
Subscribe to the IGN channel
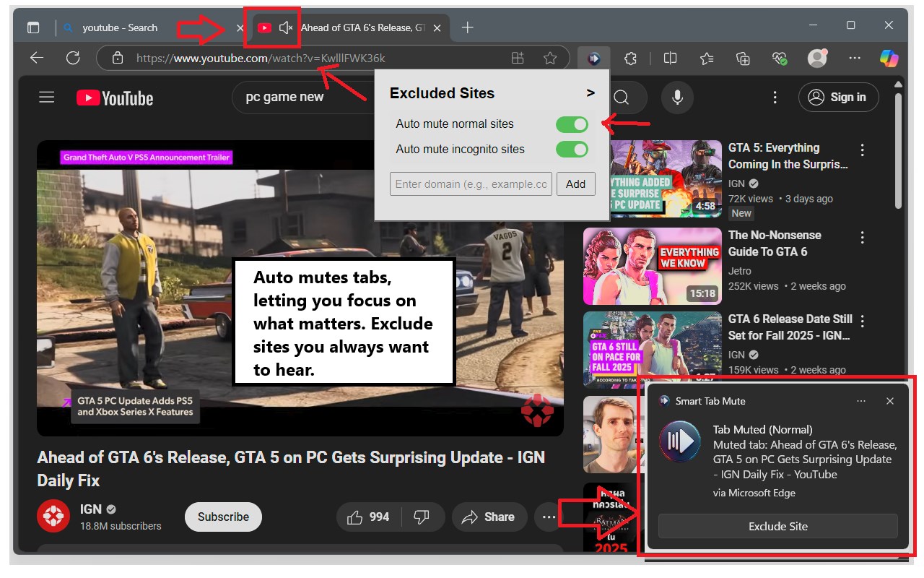(223, 517)
